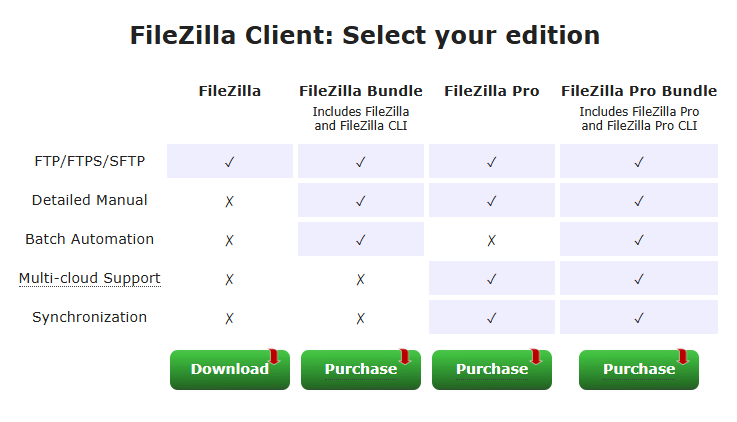Image resolution: width=737 pixels, height=422 pixels.
Task: Click the Multi-cloud Support feature label
Action: click(90, 278)
